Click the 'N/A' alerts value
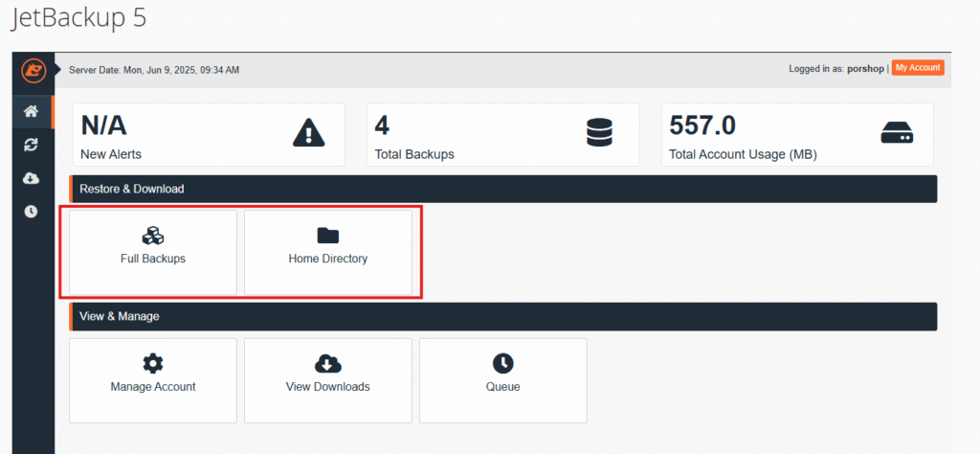Screen dimensions: 980x454 [103, 125]
